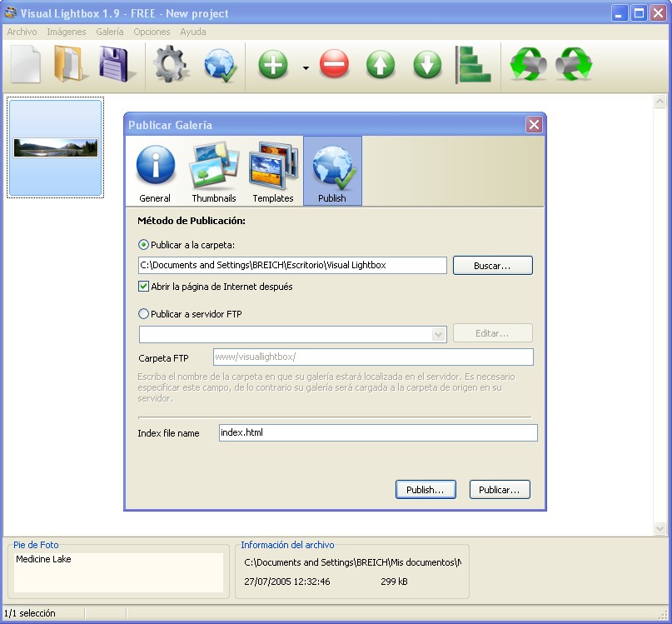Expand the add images dropdown arrow
The image size is (672, 624).
click(306, 67)
